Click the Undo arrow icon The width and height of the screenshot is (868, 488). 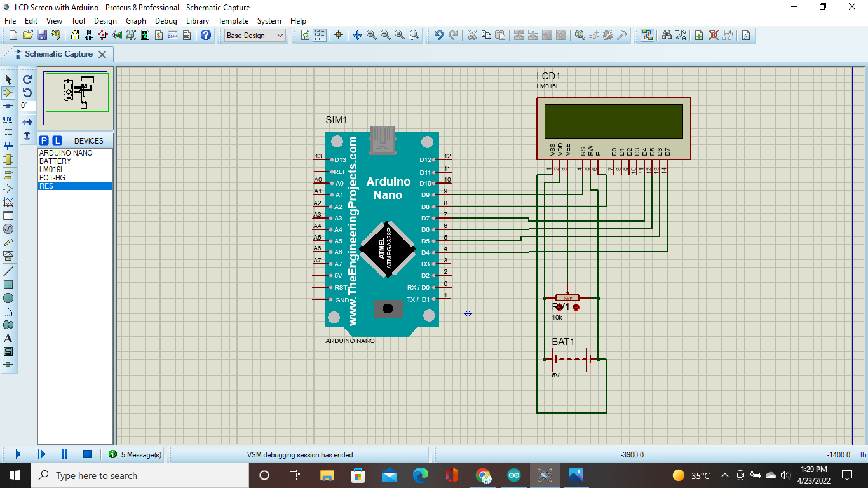pos(439,36)
